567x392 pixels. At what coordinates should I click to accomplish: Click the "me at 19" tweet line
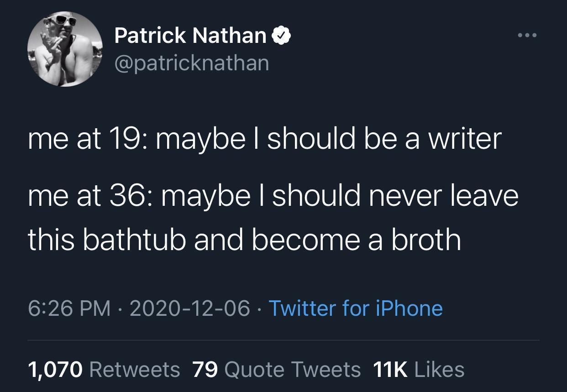[265, 138]
